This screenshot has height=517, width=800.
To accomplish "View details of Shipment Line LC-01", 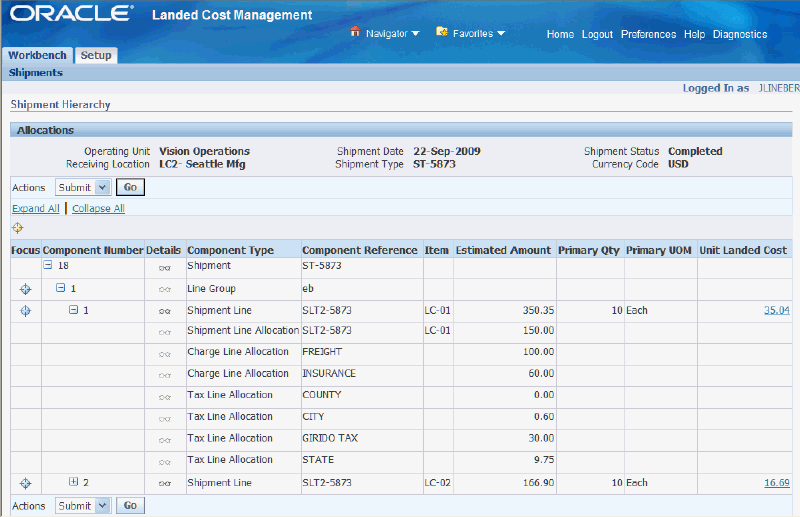I will click(165, 311).
